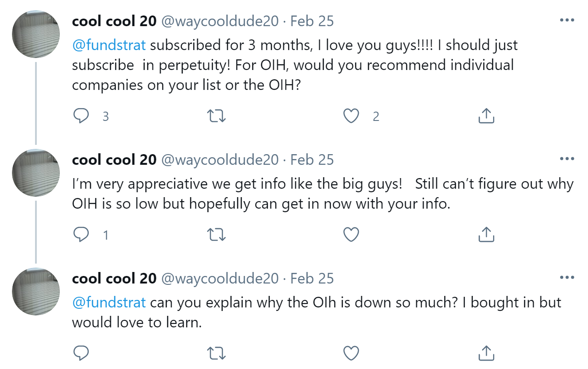Like the first tweet with 2 likes
This screenshot has width=588, height=369.
tap(351, 116)
